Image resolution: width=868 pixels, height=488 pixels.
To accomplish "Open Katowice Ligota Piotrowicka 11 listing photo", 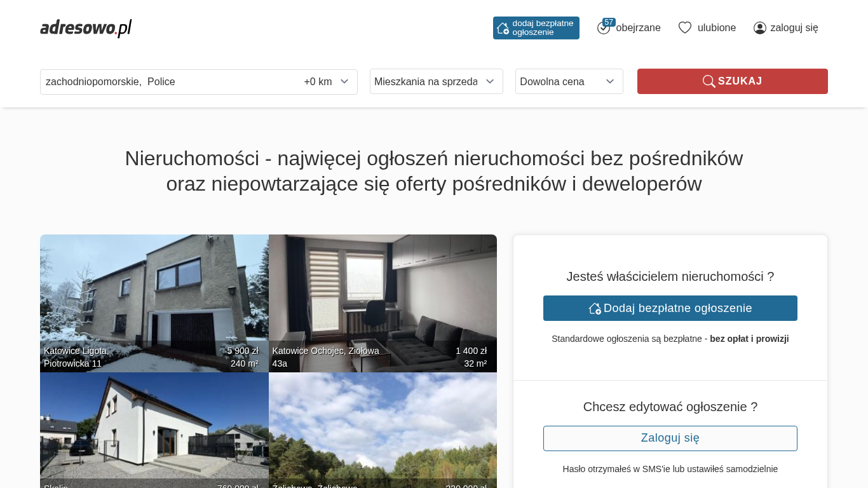I will click(154, 292).
